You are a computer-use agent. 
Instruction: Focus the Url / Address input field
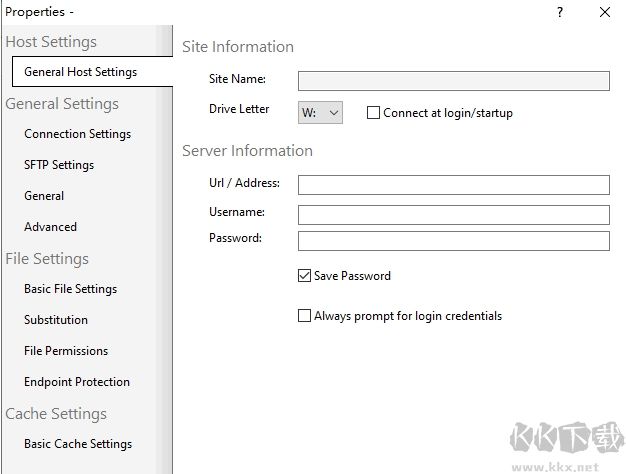point(453,185)
